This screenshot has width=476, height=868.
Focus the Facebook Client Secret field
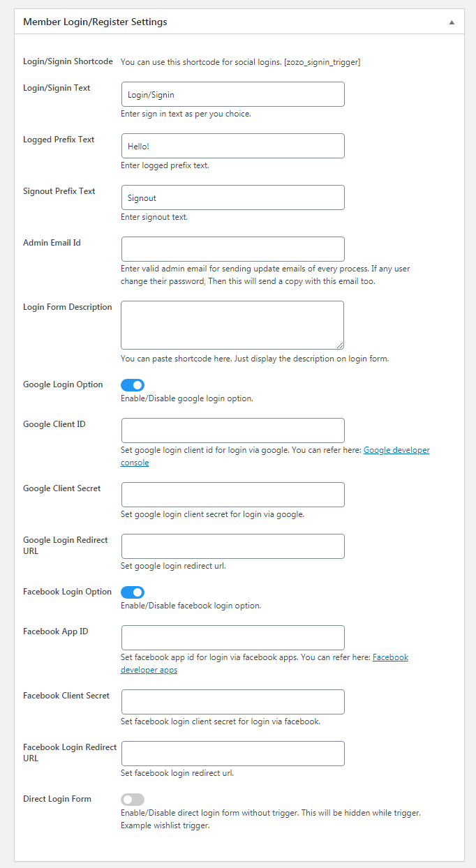click(232, 702)
